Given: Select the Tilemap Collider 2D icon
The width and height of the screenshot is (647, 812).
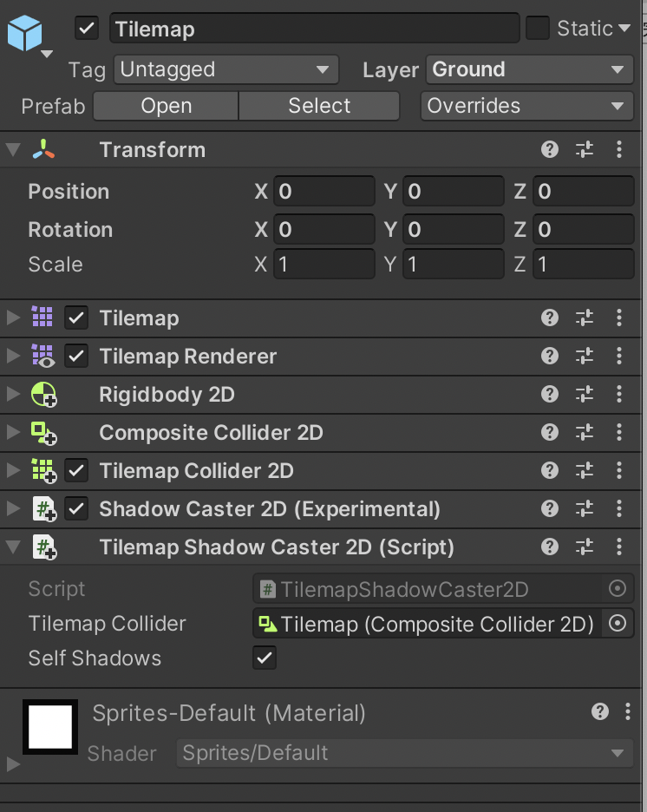Looking at the screenshot, I should (x=42, y=470).
